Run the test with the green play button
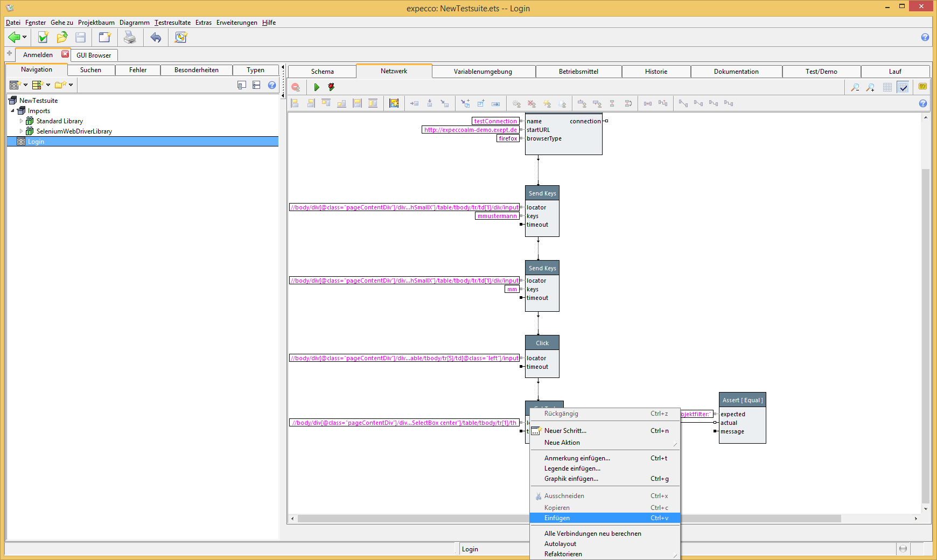This screenshot has height=560, width=937. (x=317, y=87)
